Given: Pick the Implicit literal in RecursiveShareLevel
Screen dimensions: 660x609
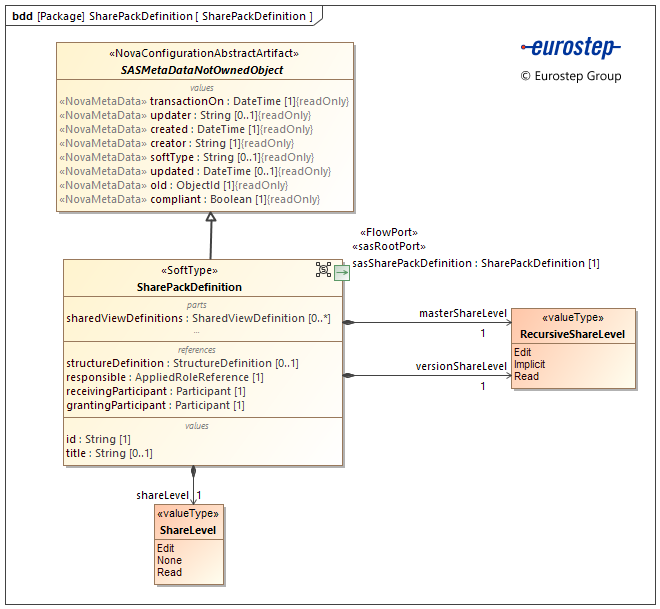Looking at the screenshot, I should [529, 364].
